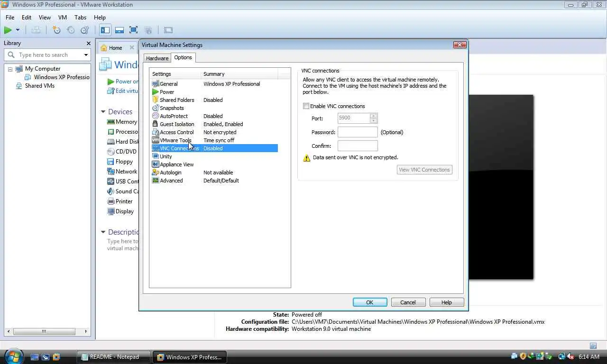Collapse the Devices section triangle
Viewport: 607px width, 364px height.
(103, 112)
